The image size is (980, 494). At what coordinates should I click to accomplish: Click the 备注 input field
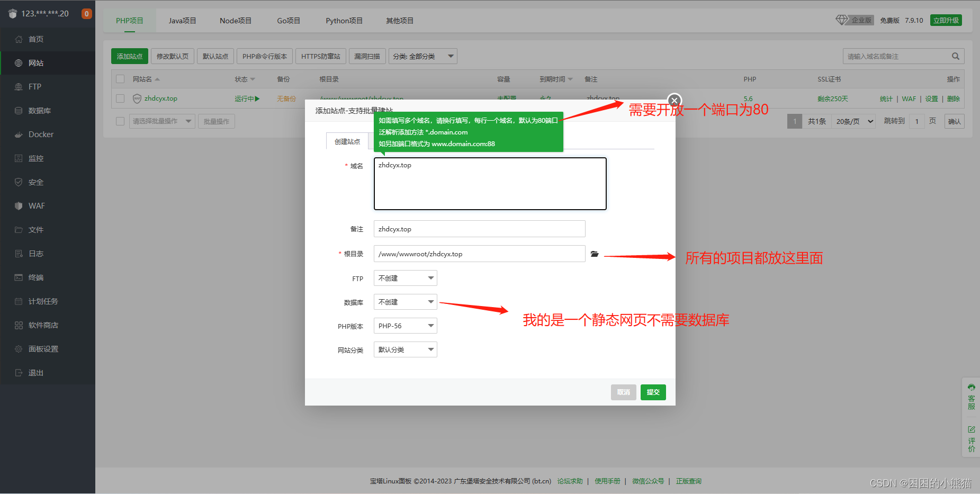tap(480, 229)
